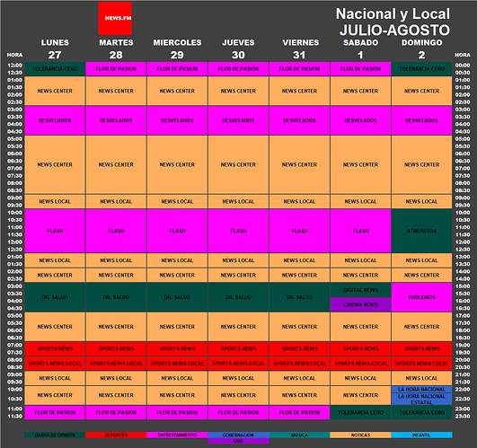Select the SABADO 1 column header
This screenshot has width=477, height=448.
361,48
